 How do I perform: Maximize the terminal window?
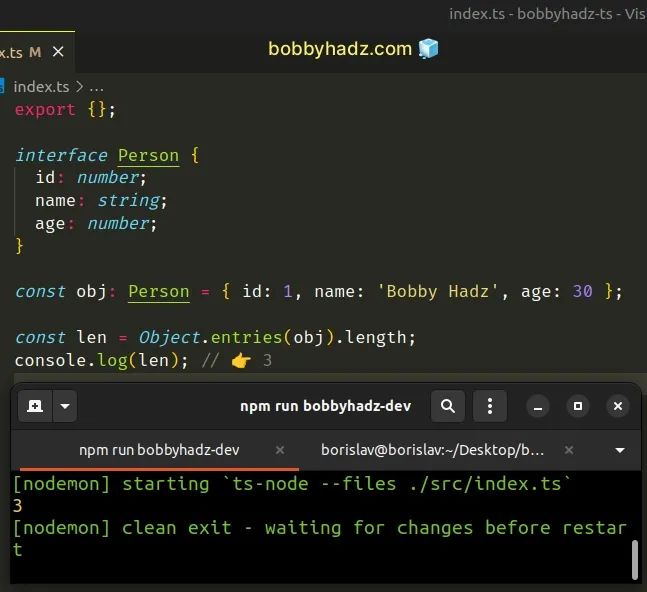(x=578, y=406)
